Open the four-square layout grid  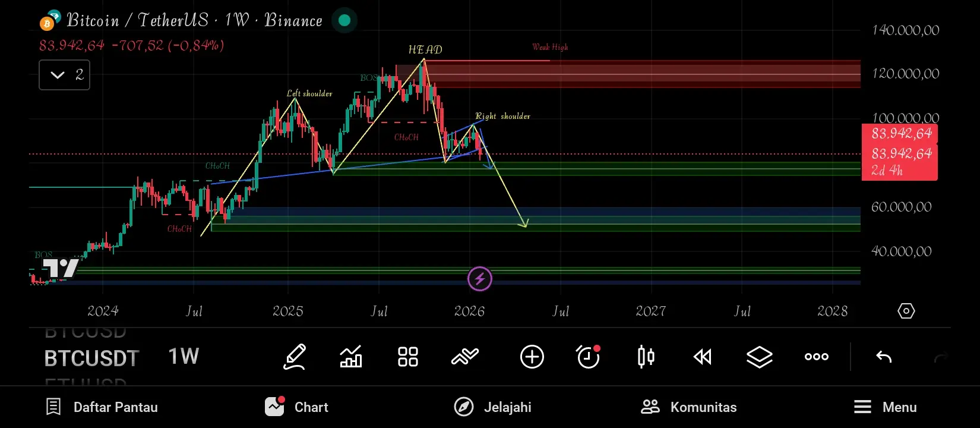[x=408, y=357]
